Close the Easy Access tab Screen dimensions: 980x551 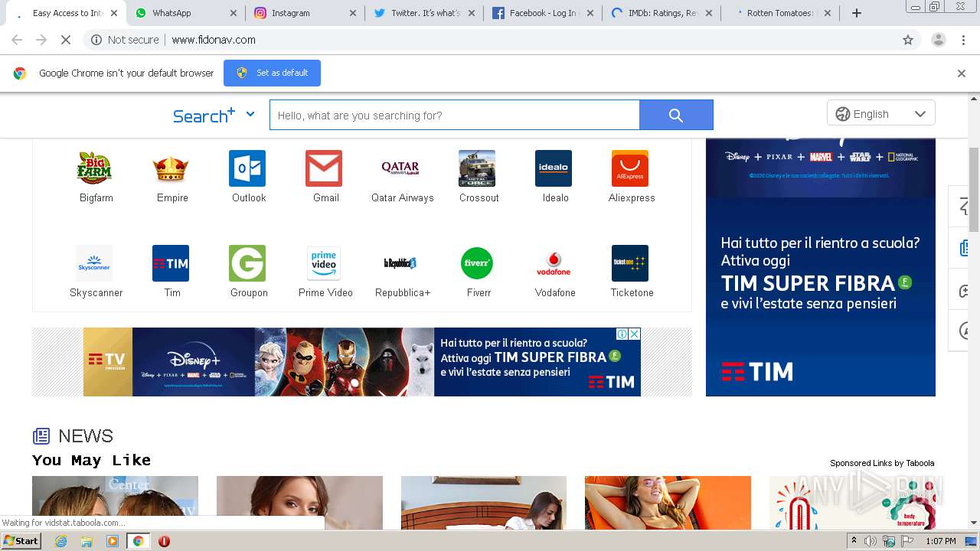[x=114, y=13]
